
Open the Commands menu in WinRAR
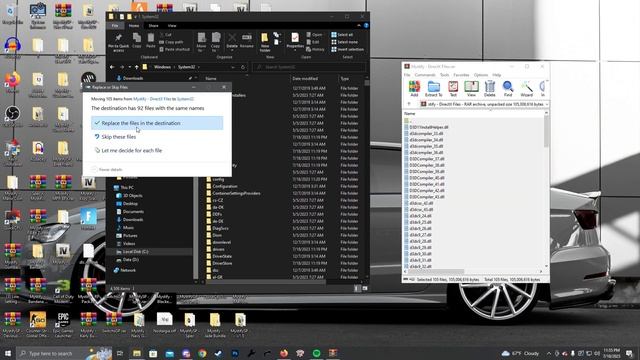point(425,75)
